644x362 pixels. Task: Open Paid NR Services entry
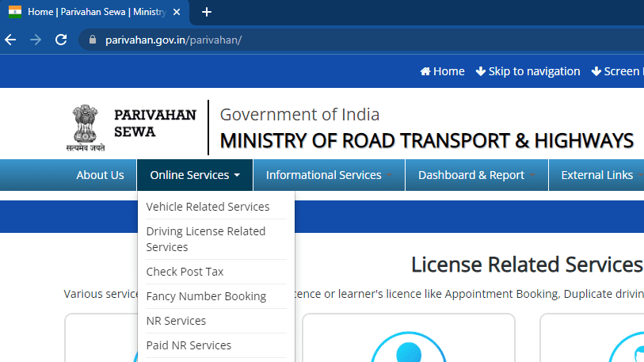coord(189,345)
